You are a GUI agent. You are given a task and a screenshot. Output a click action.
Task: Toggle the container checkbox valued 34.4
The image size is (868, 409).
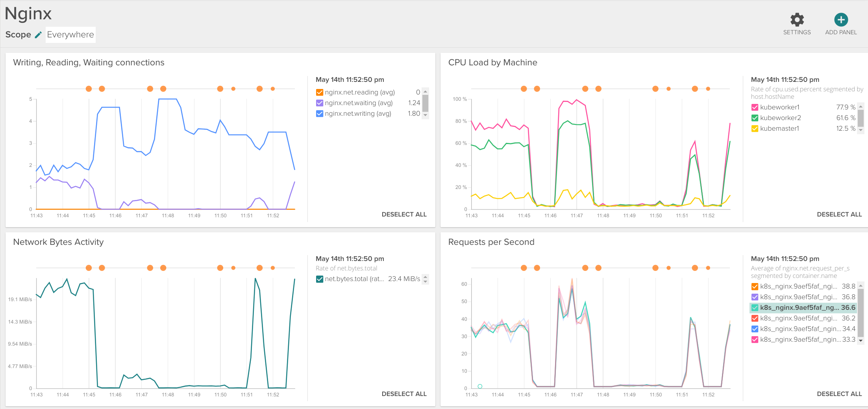coord(755,329)
